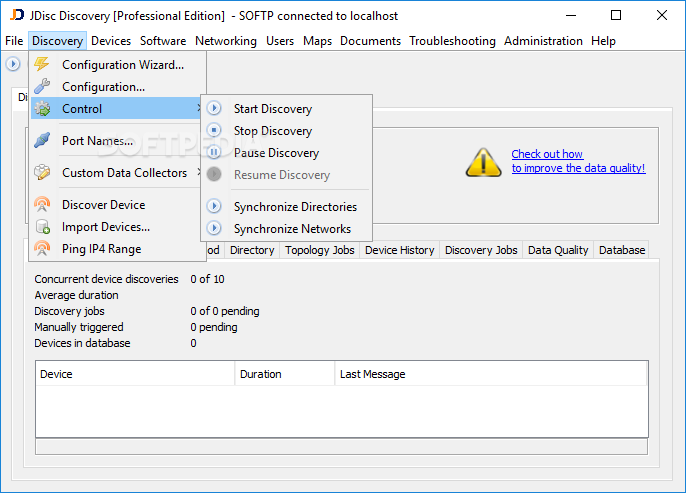
Task: Open the Troubleshooting menu
Action: pos(452,41)
